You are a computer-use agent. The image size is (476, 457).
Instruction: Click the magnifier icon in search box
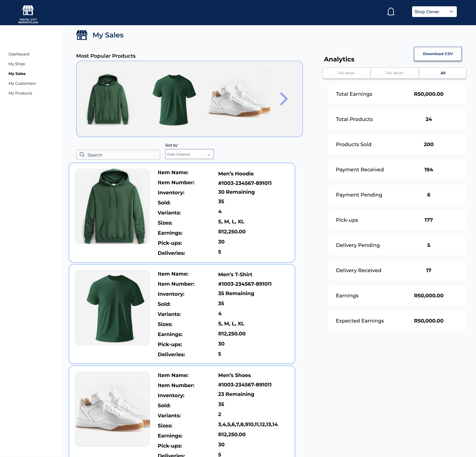82,155
